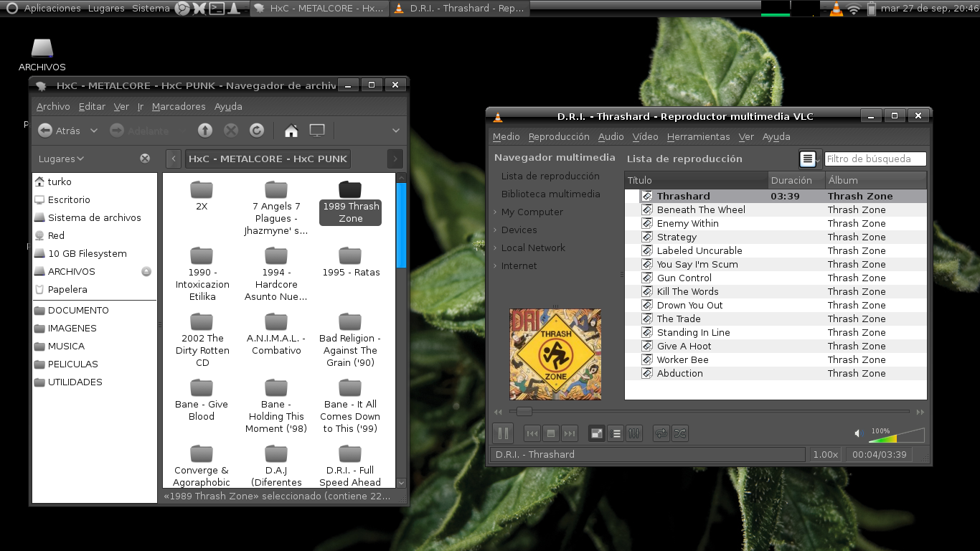Open Aplicaciones menu in top panel

click(52, 9)
